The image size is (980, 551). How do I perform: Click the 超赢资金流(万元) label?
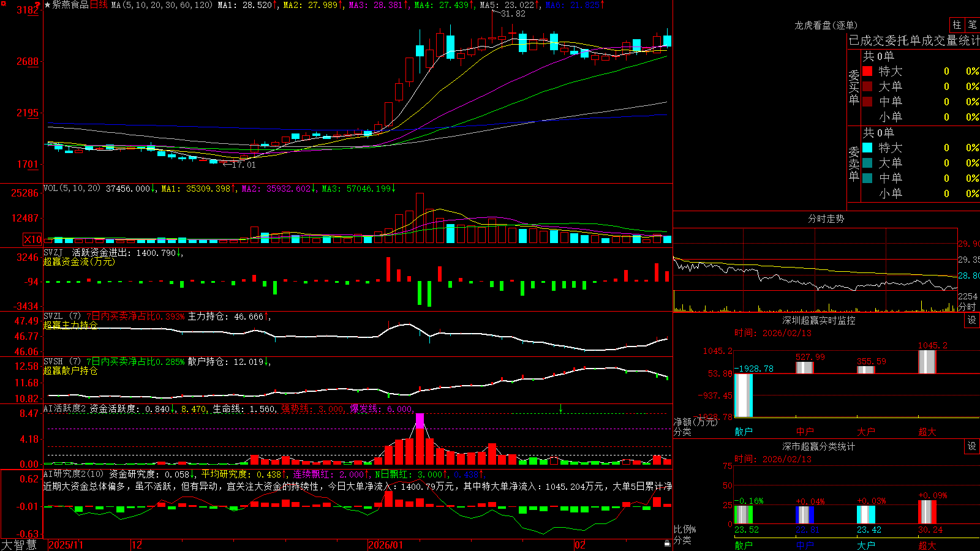(x=79, y=261)
